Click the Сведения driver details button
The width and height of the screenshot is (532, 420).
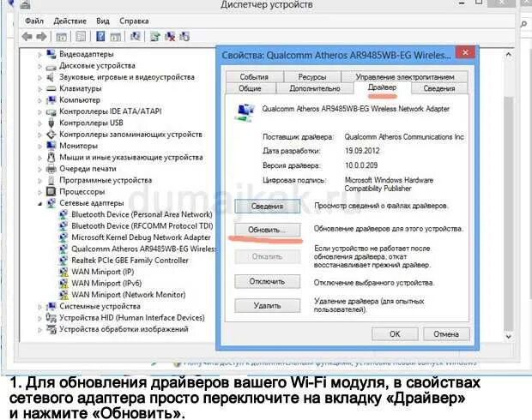(268, 206)
